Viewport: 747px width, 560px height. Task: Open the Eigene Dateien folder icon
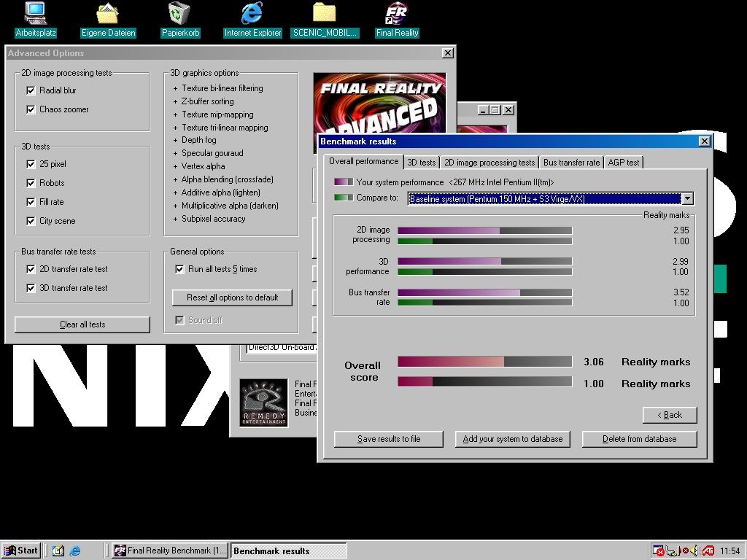108,20
